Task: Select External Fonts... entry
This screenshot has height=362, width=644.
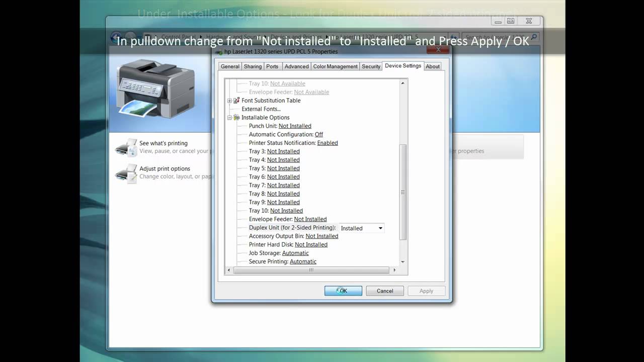Action: 261,109
